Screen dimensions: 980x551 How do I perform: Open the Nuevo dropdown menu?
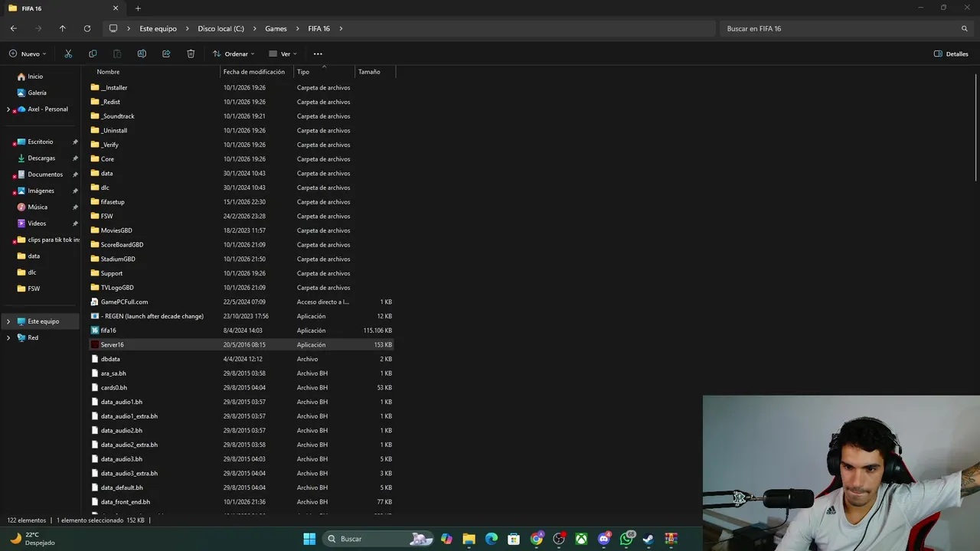28,54
